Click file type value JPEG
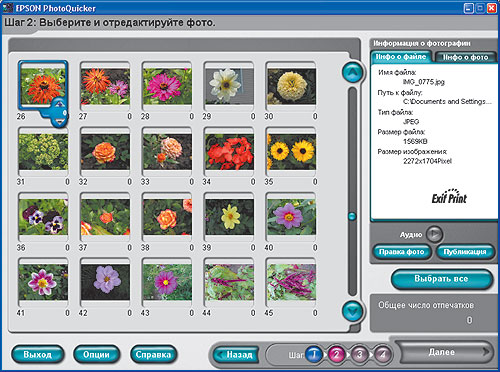This screenshot has height=372, width=500. (411, 122)
